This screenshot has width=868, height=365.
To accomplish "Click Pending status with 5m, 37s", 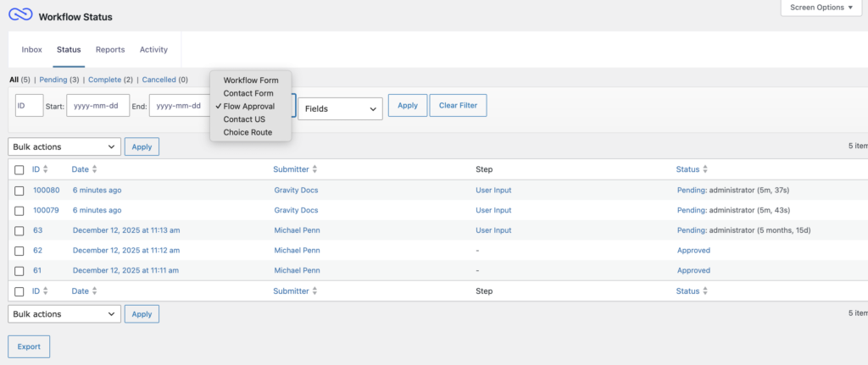I will click(692, 191).
